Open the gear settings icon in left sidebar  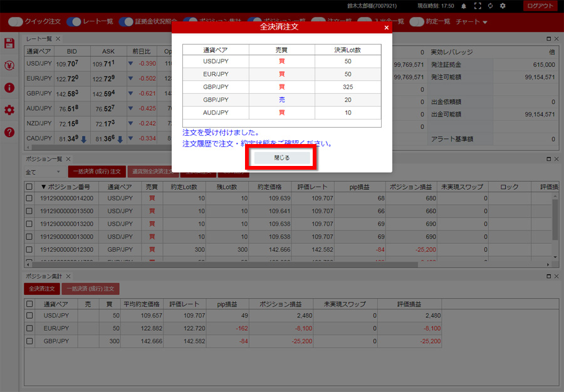tap(9, 110)
